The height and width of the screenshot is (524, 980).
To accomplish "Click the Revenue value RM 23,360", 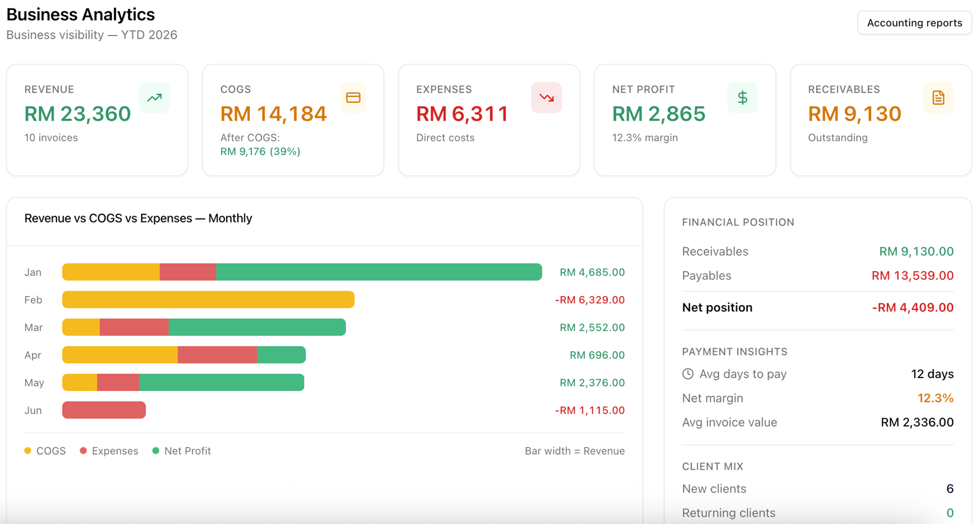I will tap(78, 114).
